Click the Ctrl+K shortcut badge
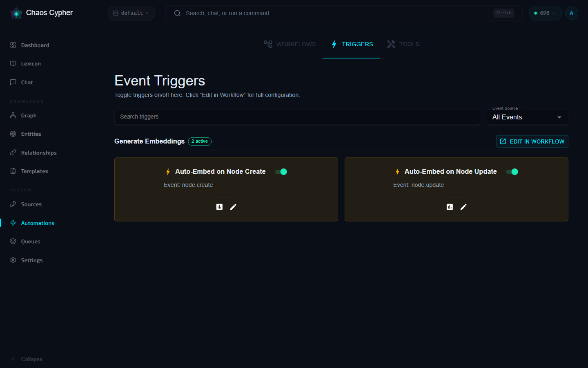 pyautogui.click(x=503, y=13)
